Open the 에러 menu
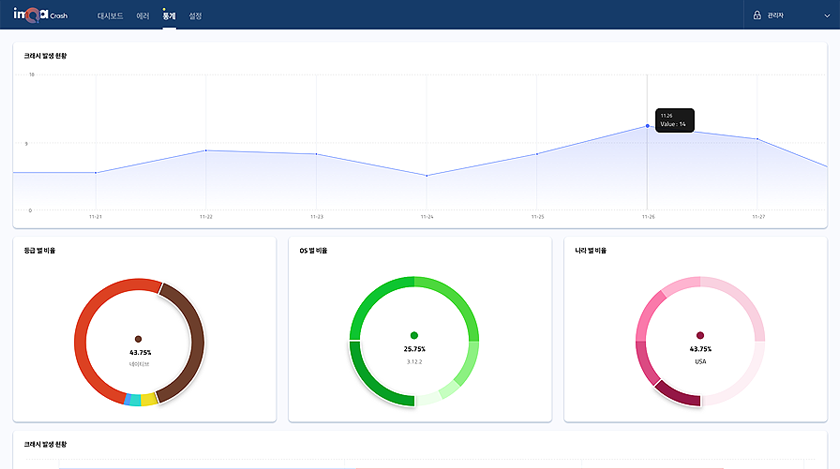This screenshot has width=840, height=469. pos(143,16)
